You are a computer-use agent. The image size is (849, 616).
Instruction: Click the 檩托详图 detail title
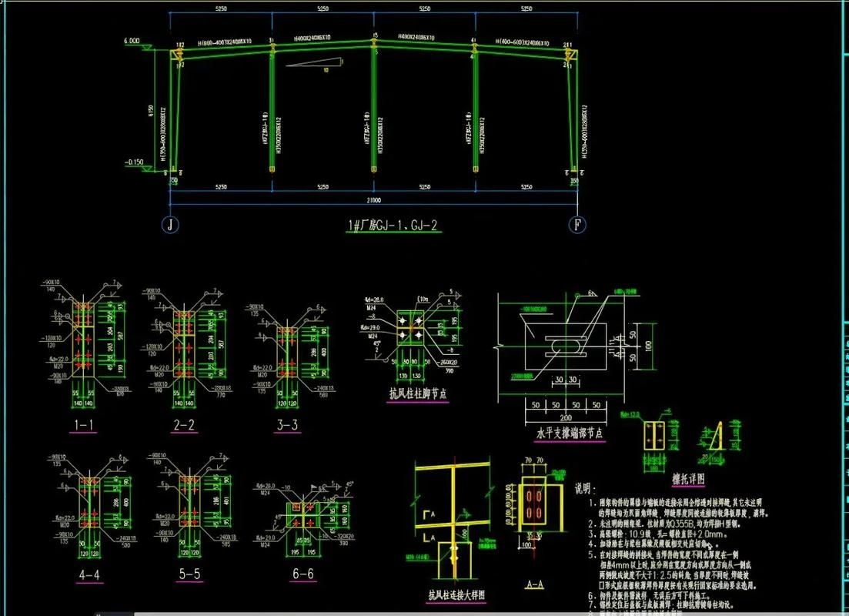[x=687, y=478]
